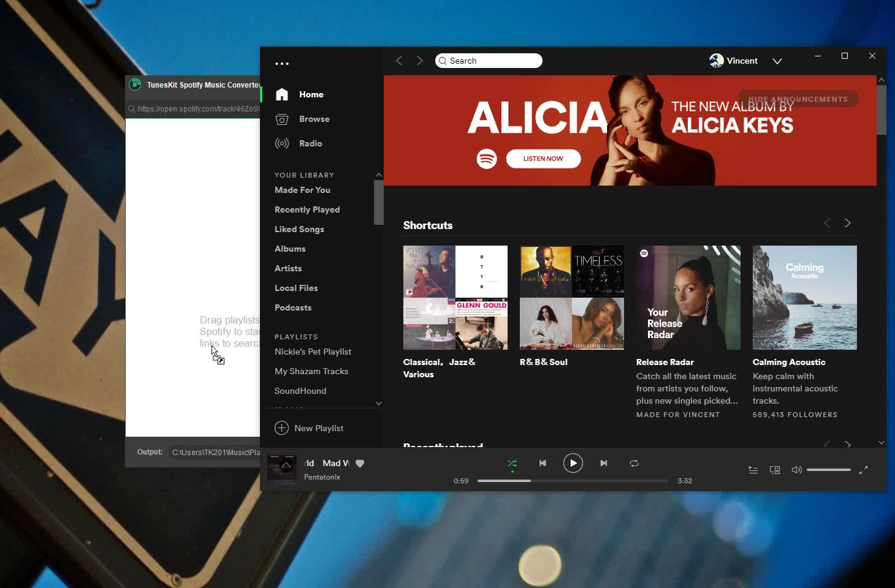This screenshot has height=588, width=895.
Task: Click Listen Now on Alicia banner
Action: click(543, 159)
